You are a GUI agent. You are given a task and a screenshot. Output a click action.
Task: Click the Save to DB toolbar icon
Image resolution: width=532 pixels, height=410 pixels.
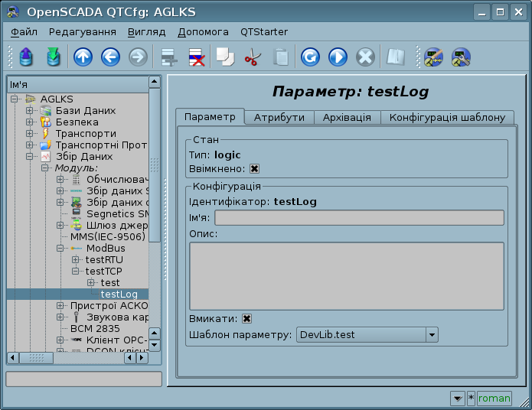click(53, 57)
